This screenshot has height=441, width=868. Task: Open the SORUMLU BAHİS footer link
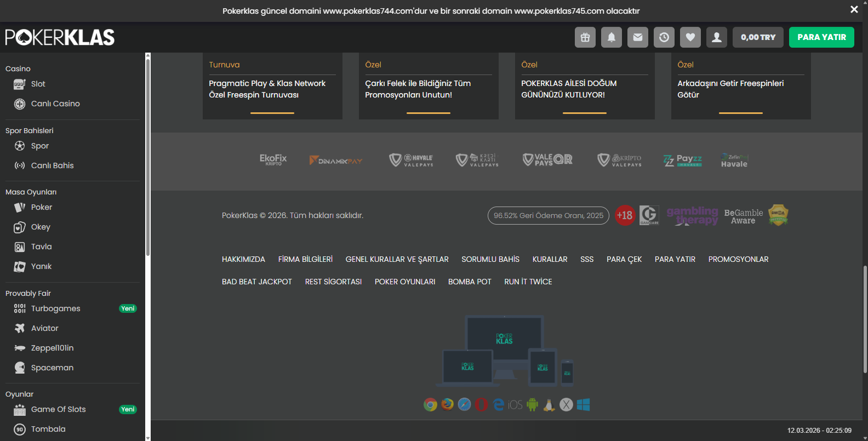click(490, 259)
